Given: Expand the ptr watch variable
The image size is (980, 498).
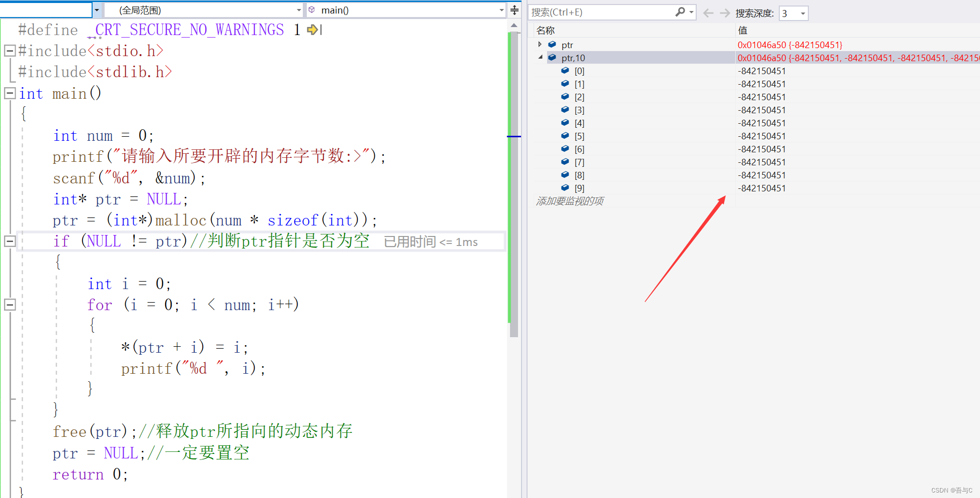Looking at the screenshot, I should coord(540,45).
